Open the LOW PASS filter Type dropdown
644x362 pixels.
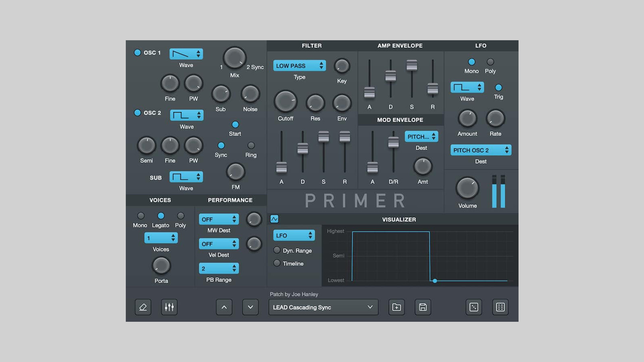point(300,66)
